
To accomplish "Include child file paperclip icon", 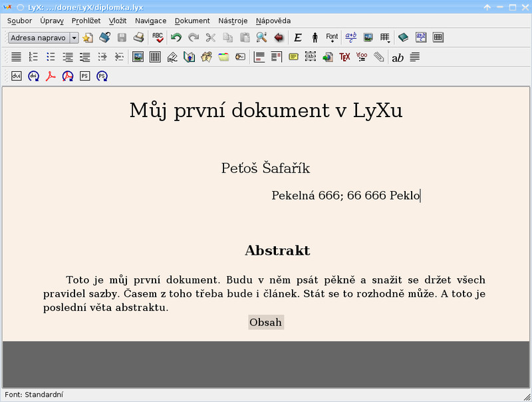I will point(378,57).
